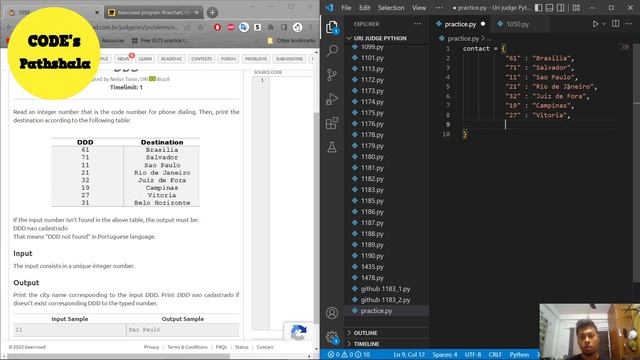Switch to the 1050.py editor tab
This screenshot has width=640, height=360.
click(517, 24)
